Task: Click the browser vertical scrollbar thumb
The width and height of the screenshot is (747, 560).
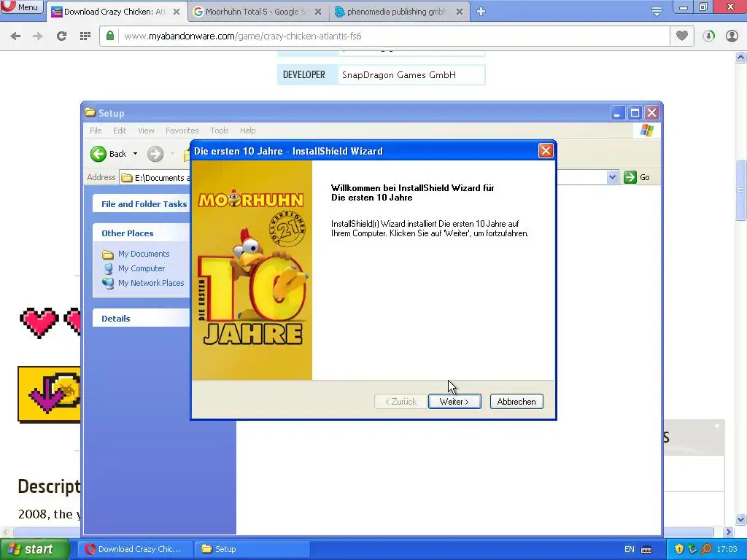Action: pyautogui.click(x=741, y=190)
